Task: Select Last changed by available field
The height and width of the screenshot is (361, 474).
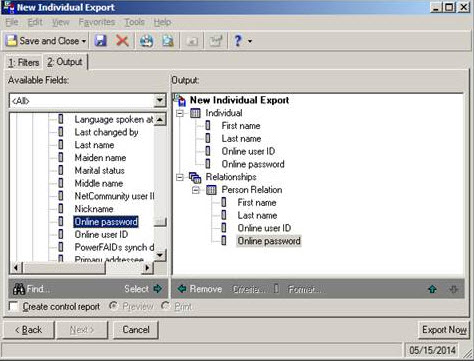Action: [106, 132]
